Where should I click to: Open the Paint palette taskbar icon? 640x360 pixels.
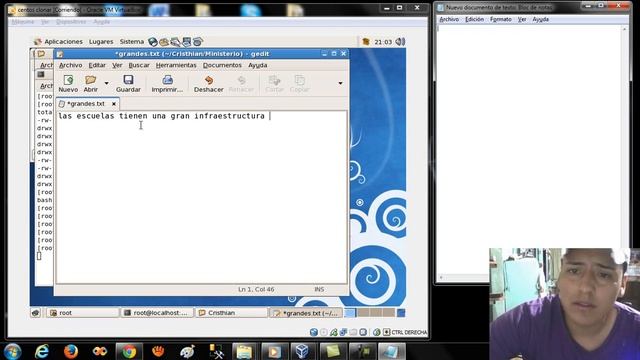point(187,351)
